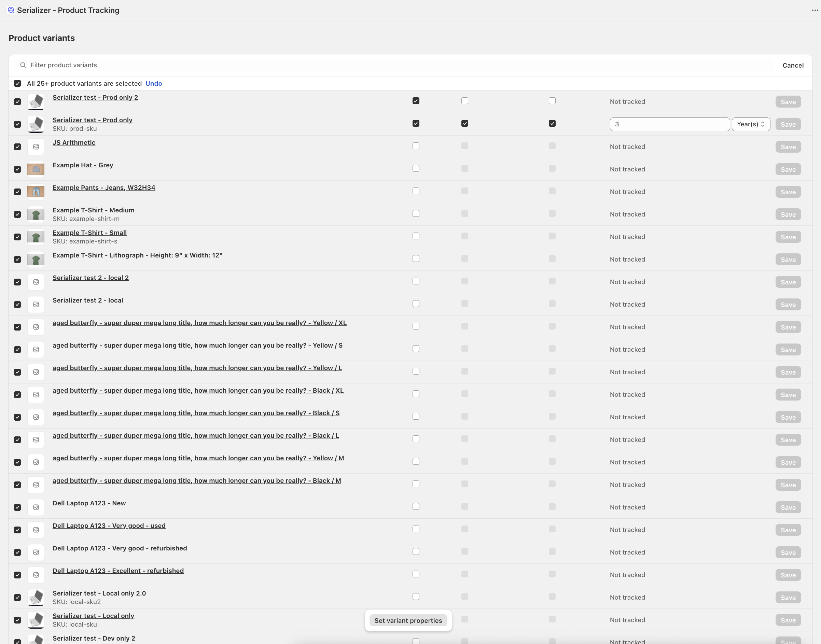Image resolution: width=821 pixels, height=644 pixels.
Task: Enable the first tracking checkbox for JS Arithmetic
Action: pos(416,146)
